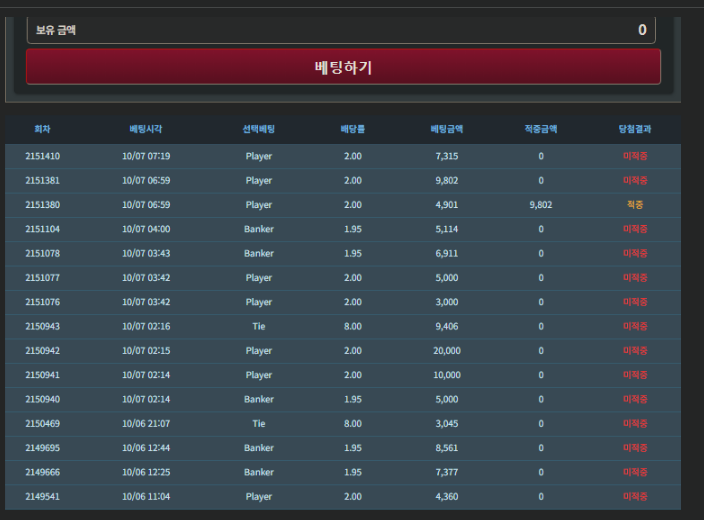Select the 보유 금액 balance field
The width and height of the screenshot is (704, 520).
[341, 30]
